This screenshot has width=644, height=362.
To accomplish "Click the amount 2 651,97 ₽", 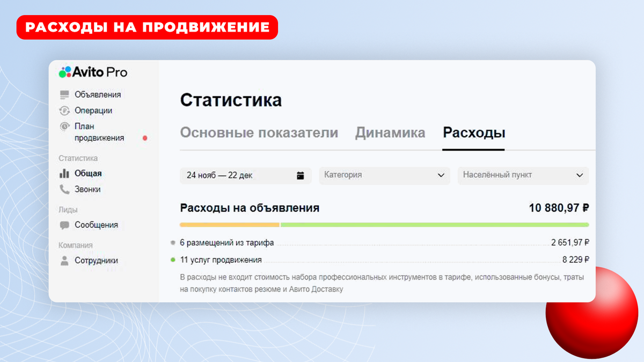I will coord(570,242).
